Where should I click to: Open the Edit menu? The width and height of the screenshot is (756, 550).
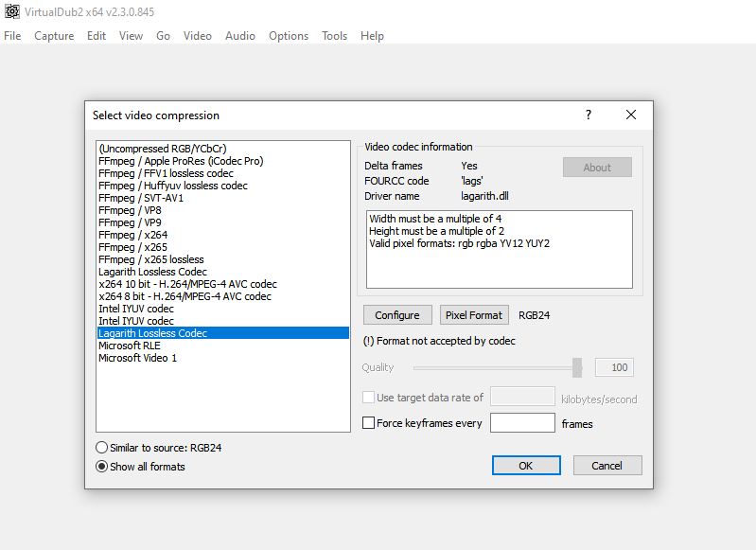(97, 36)
